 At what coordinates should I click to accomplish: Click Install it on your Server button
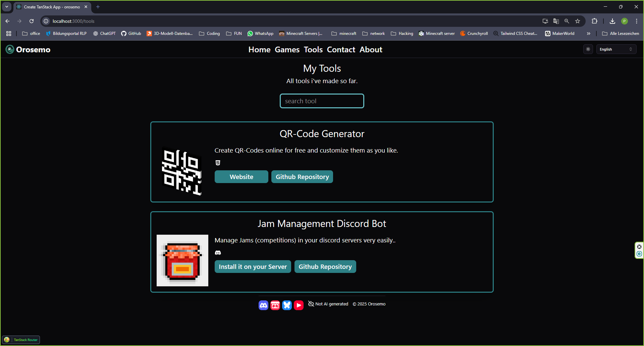253,267
